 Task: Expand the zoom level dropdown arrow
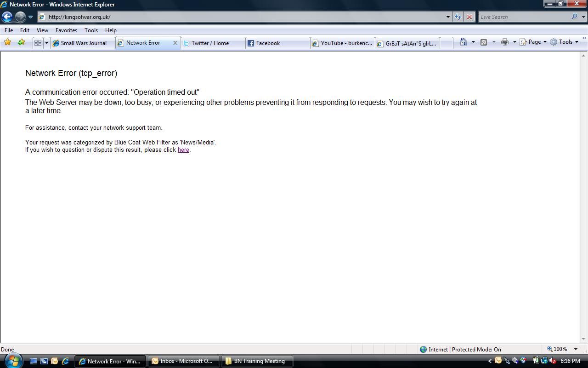tap(576, 349)
